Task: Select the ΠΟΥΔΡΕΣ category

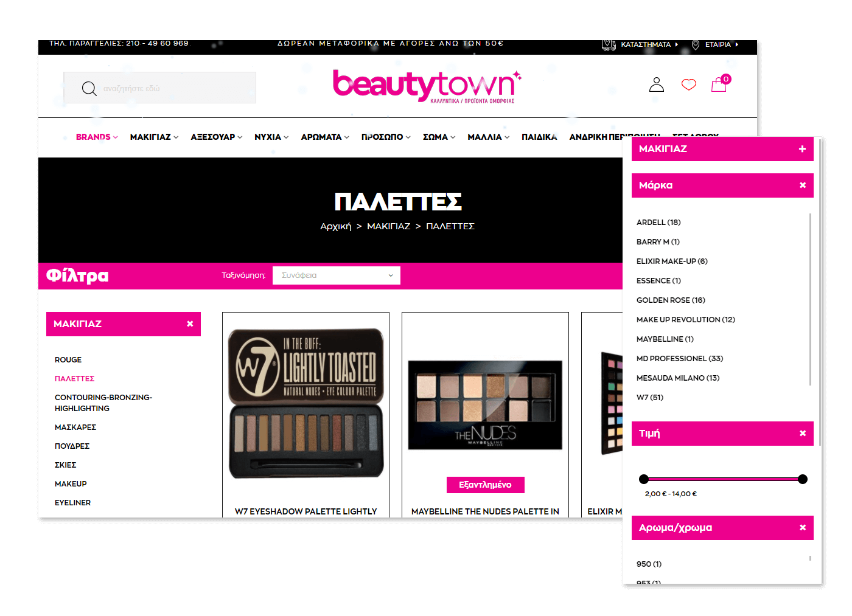Action: tap(72, 446)
